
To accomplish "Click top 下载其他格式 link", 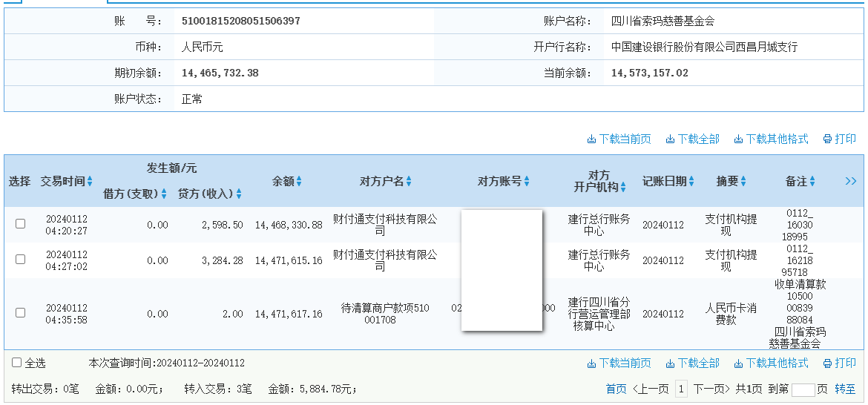I will coord(771,139).
